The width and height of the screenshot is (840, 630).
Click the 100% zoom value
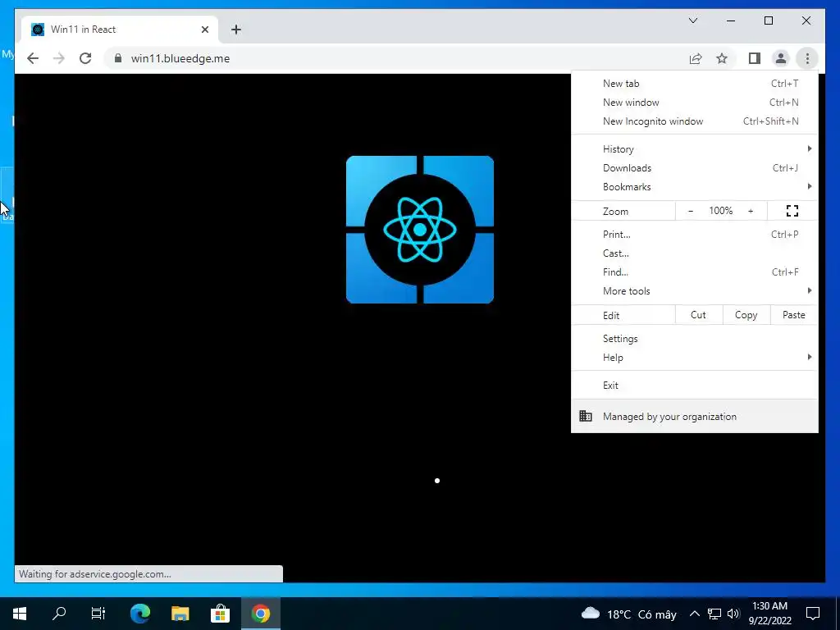[720, 211]
